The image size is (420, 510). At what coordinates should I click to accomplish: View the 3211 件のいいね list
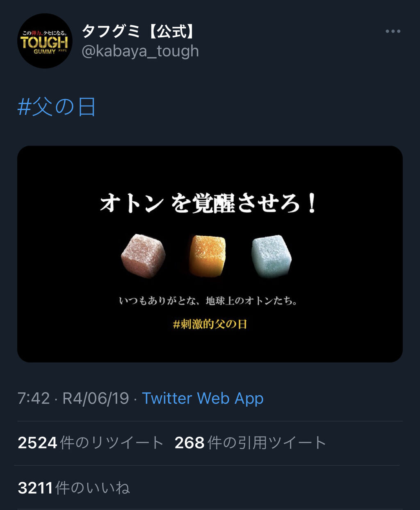click(74, 488)
